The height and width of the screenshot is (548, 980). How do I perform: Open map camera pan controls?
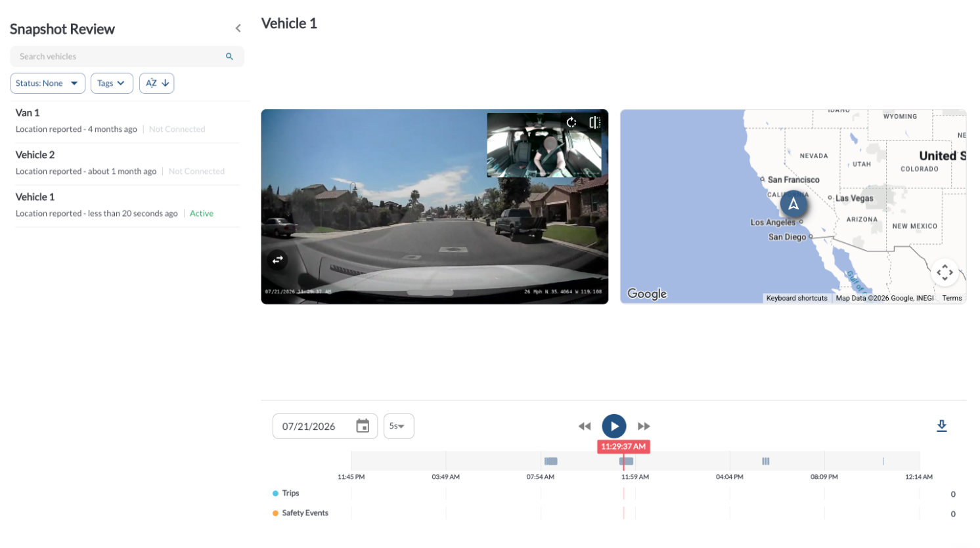point(945,272)
